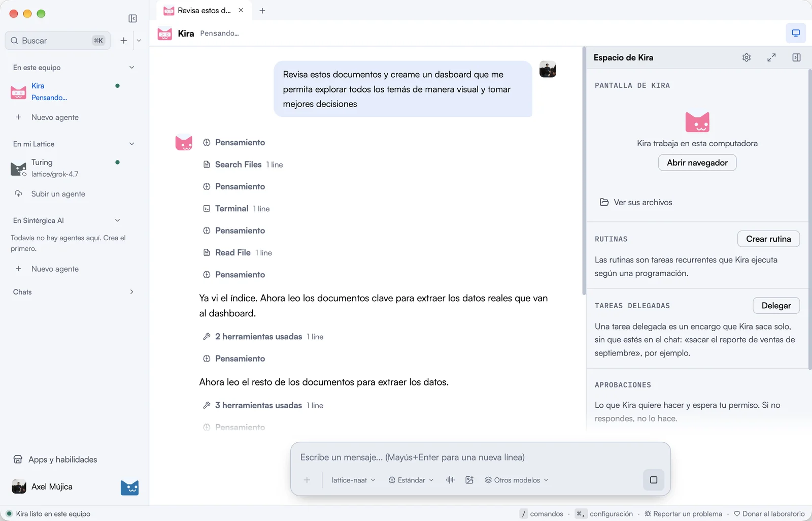The height and width of the screenshot is (521, 812).
Task: Toggle the left sidebar panel icon
Action: point(132,19)
